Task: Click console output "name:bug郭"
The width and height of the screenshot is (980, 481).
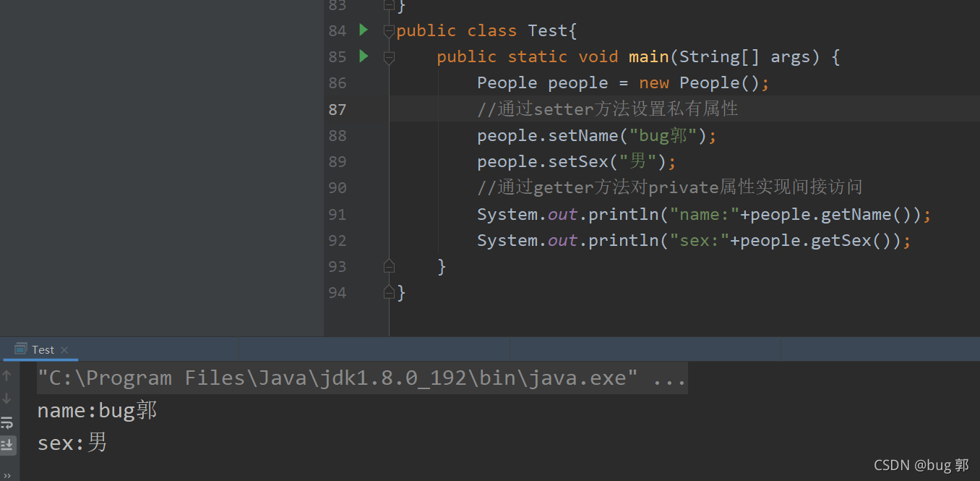Action: point(98,411)
